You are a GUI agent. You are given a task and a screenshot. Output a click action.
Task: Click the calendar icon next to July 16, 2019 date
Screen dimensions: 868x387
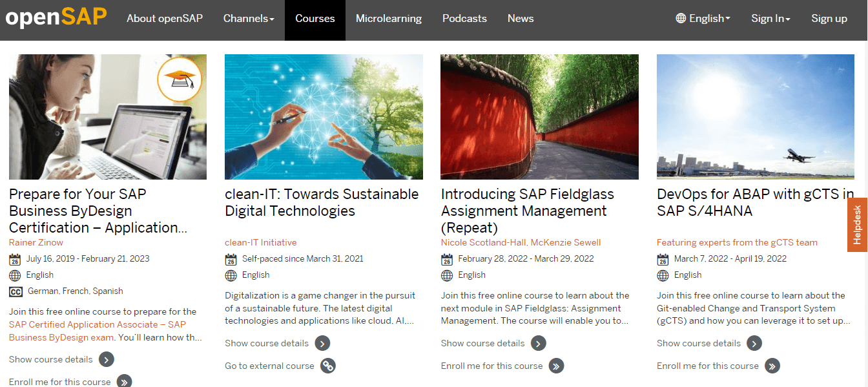pyautogui.click(x=15, y=259)
